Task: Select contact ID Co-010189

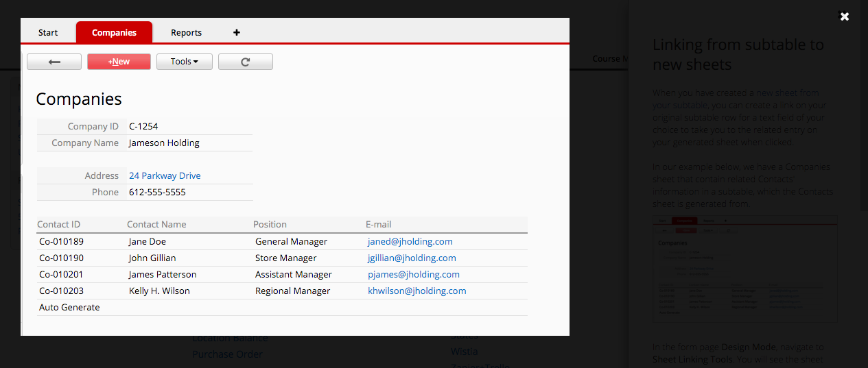Action: coord(61,241)
